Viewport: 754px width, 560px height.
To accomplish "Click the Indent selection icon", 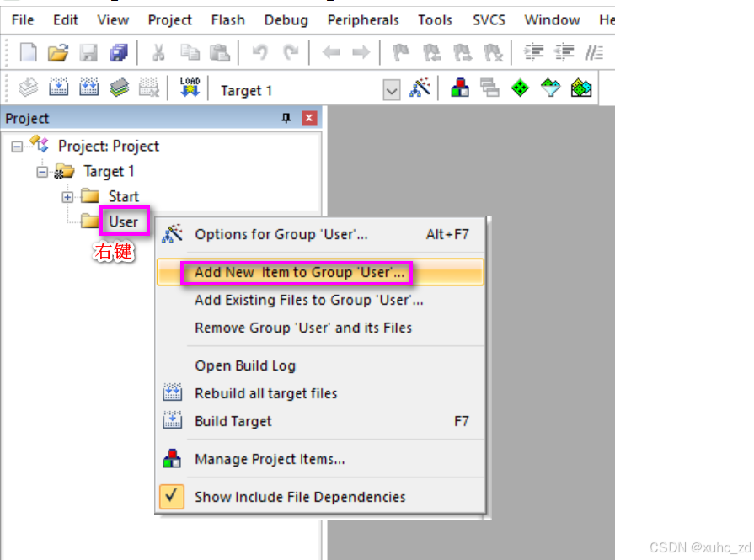I will [x=533, y=52].
